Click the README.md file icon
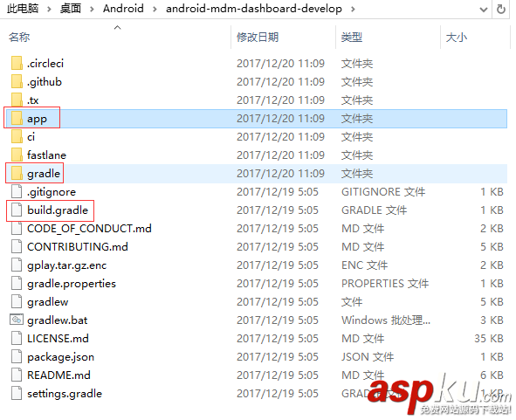Image resolution: width=516 pixels, height=420 pixels. point(17,375)
